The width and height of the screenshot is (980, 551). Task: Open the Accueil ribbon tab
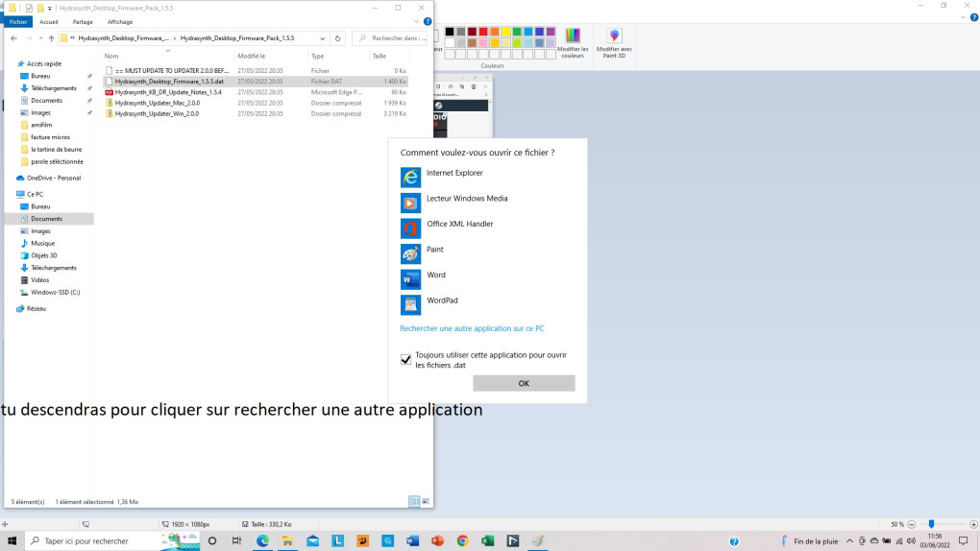point(49,22)
